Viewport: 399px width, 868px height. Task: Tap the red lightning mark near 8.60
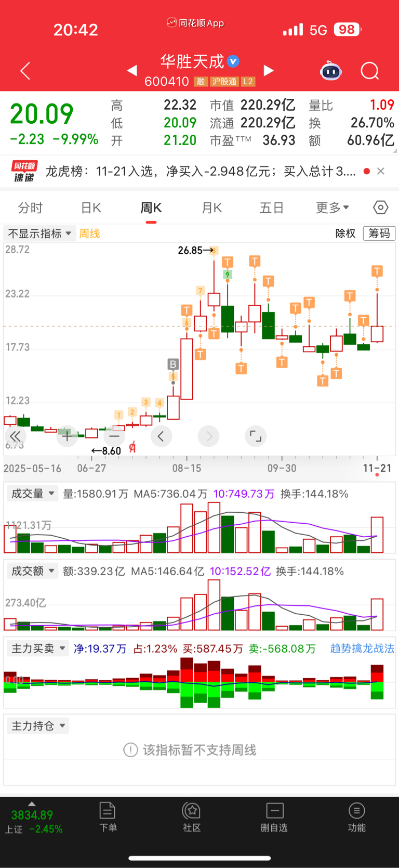(x=132, y=447)
